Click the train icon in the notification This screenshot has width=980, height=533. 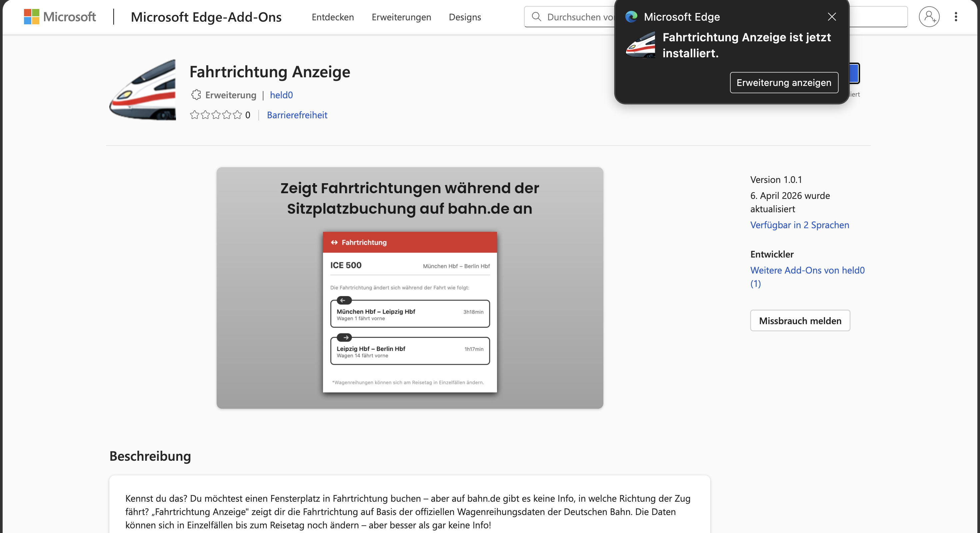click(641, 45)
